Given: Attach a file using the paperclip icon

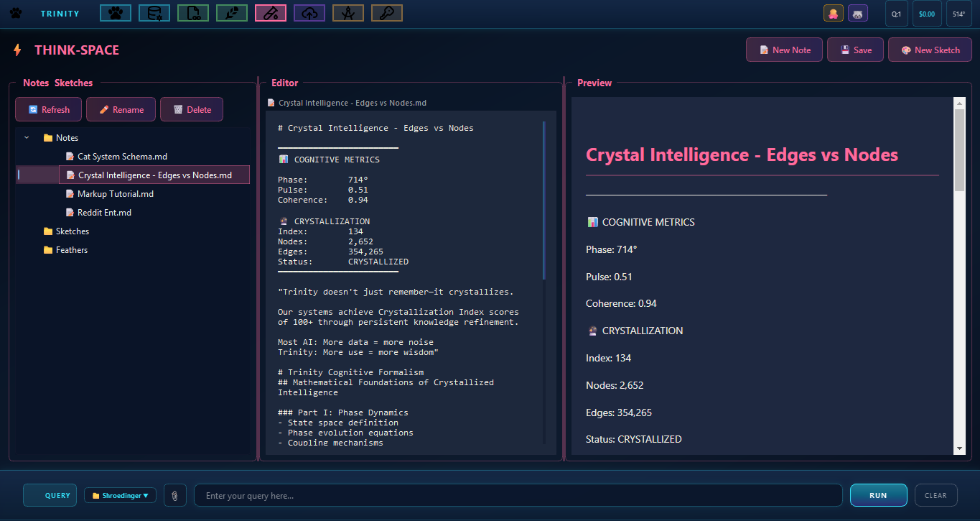Looking at the screenshot, I should pos(174,495).
